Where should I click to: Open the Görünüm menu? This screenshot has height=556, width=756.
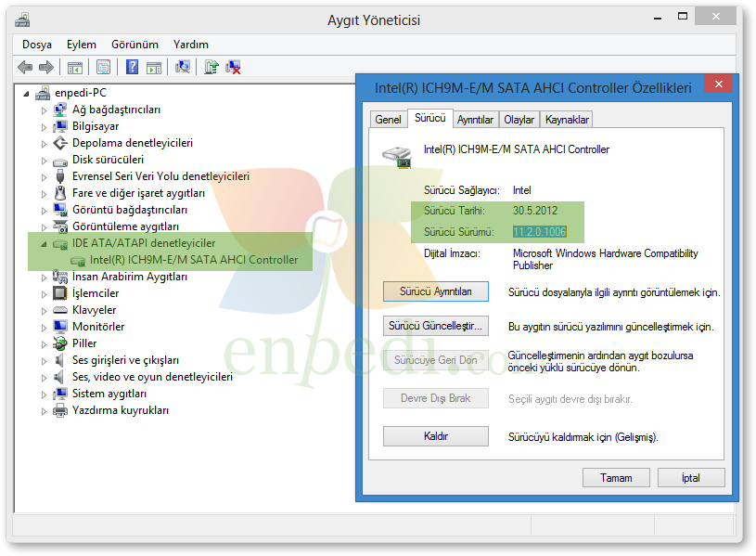[135, 45]
